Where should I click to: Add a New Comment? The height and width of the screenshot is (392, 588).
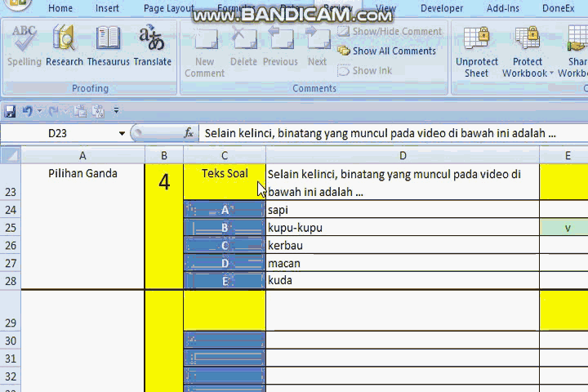[x=204, y=52]
